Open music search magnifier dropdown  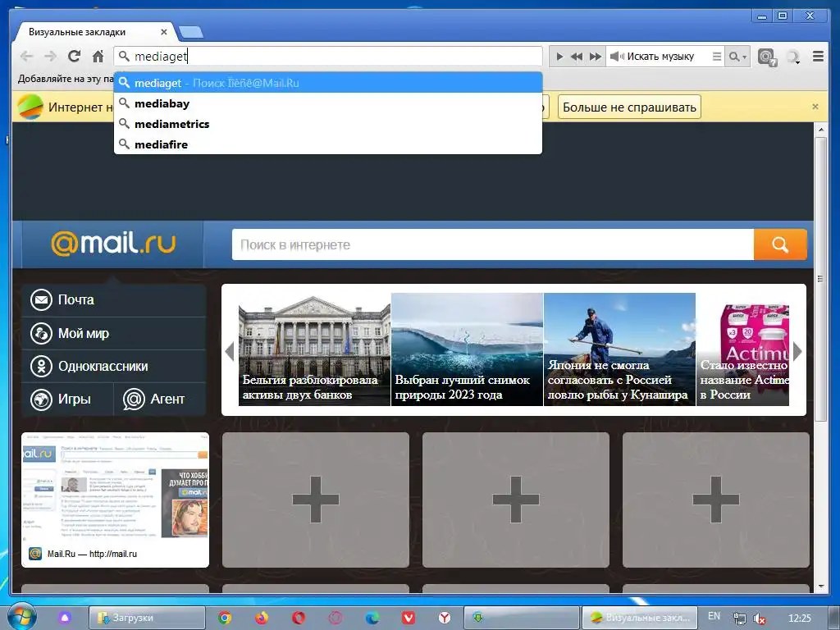(x=737, y=57)
